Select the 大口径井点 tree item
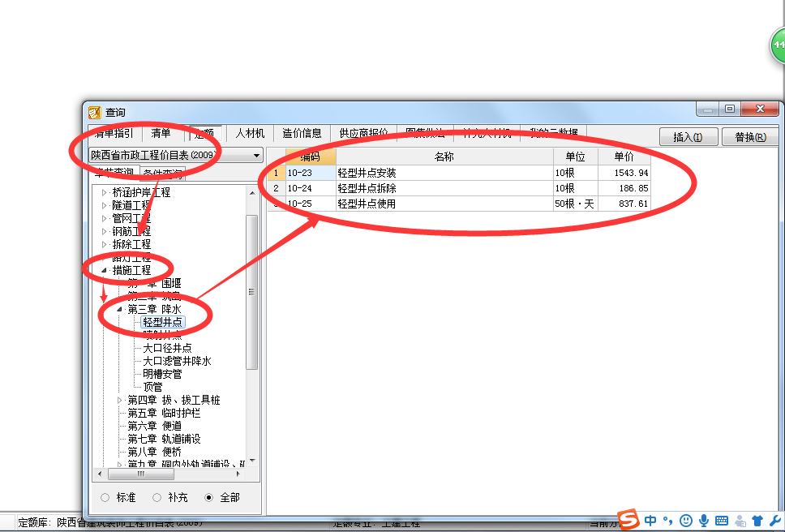 click(x=167, y=348)
